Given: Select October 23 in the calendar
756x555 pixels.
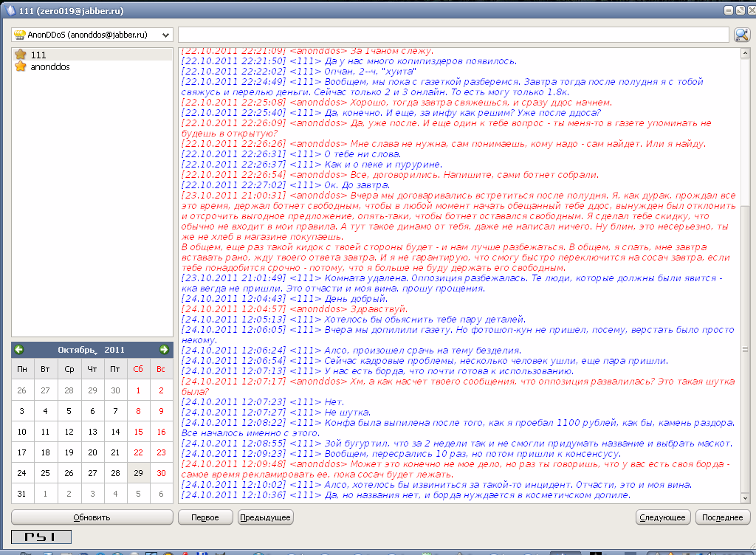Looking at the screenshot, I should (161, 452).
